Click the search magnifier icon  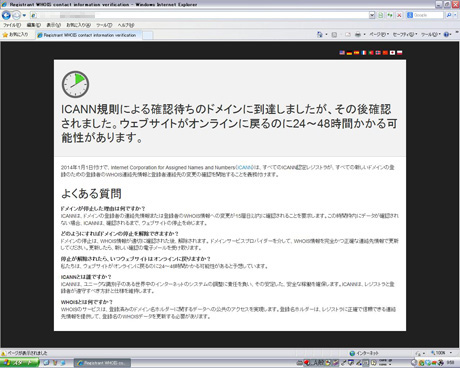449,15
